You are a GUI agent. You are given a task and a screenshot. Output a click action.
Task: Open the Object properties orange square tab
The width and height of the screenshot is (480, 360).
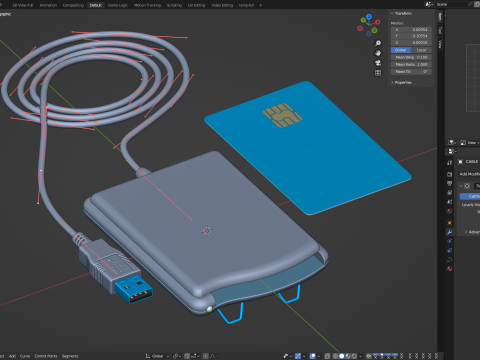450,222
